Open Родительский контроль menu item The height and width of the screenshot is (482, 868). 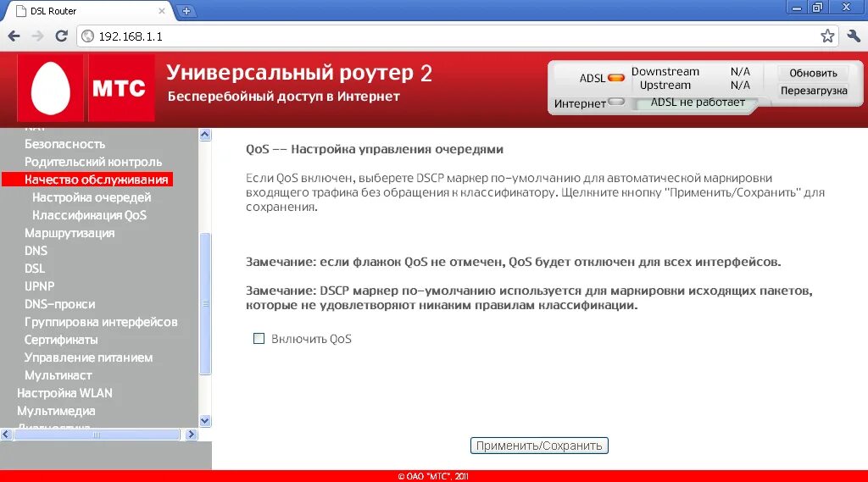(x=93, y=162)
